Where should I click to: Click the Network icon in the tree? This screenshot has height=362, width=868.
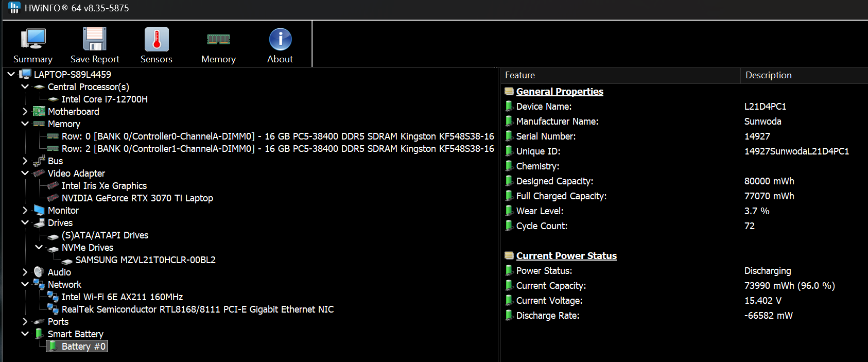[x=39, y=284]
